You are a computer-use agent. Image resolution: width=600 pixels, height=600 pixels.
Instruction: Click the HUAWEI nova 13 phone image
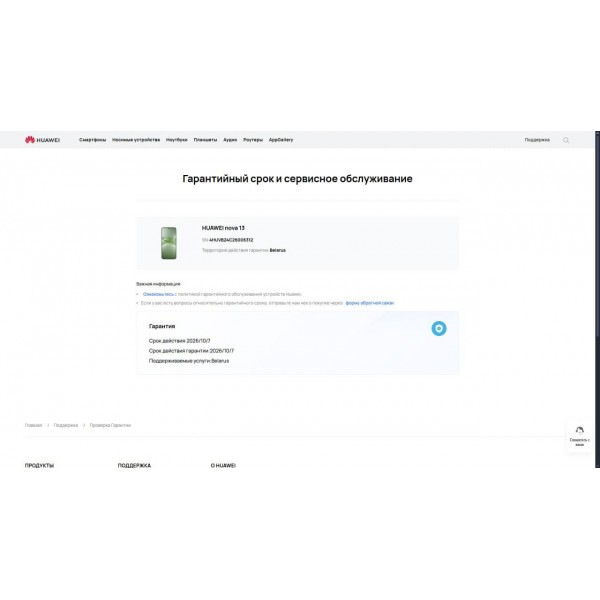(169, 243)
